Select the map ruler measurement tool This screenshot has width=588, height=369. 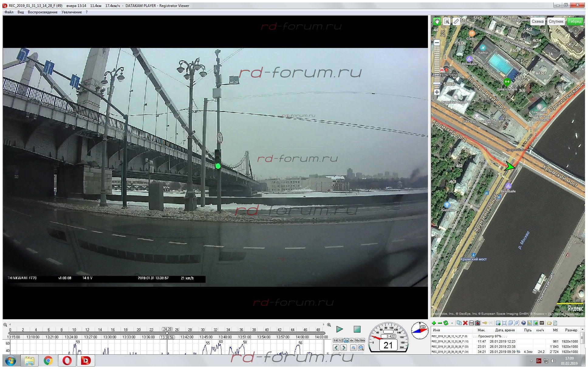pos(456,21)
